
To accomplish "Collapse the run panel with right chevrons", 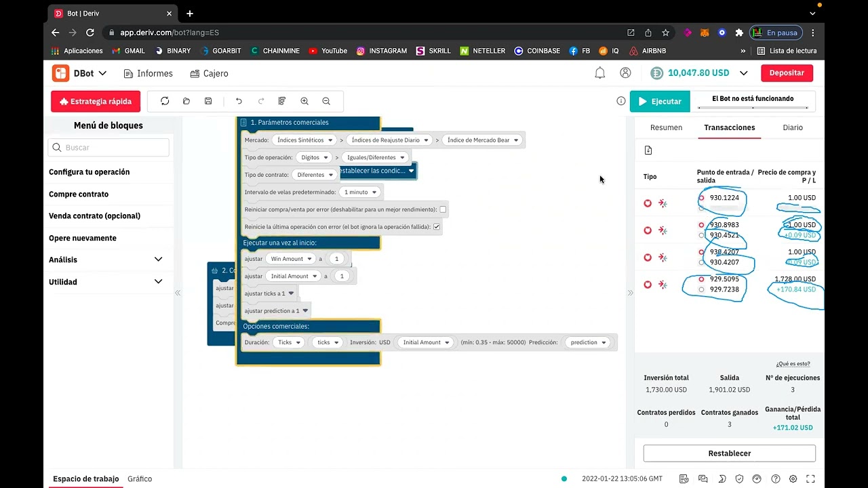I will point(630,293).
